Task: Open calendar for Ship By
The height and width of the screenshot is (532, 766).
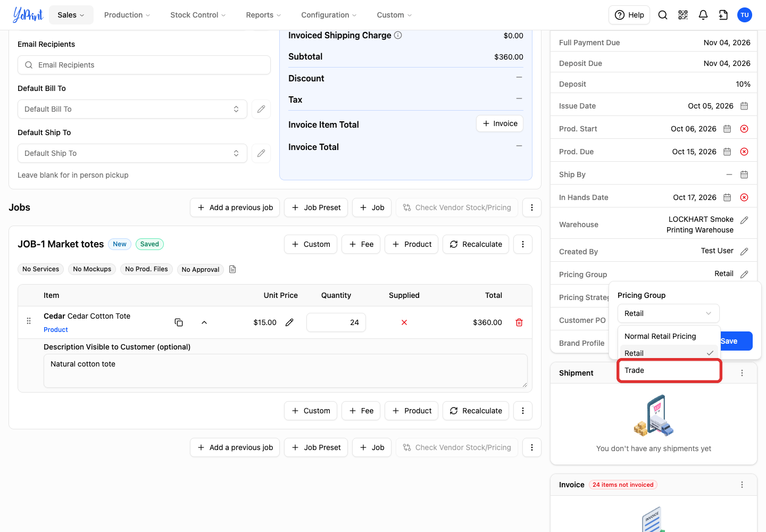Action: (x=744, y=174)
